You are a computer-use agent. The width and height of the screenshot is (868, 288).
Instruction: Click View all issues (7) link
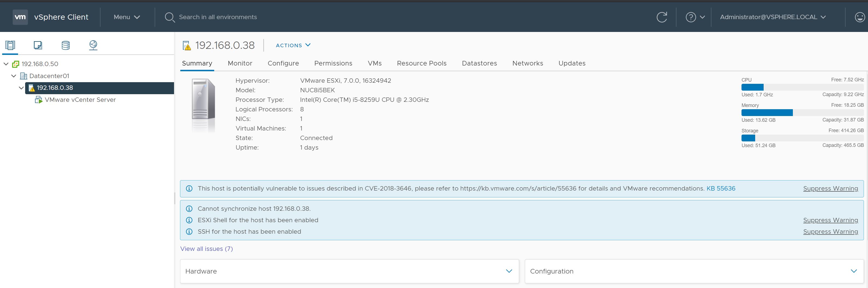pyautogui.click(x=207, y=249)
